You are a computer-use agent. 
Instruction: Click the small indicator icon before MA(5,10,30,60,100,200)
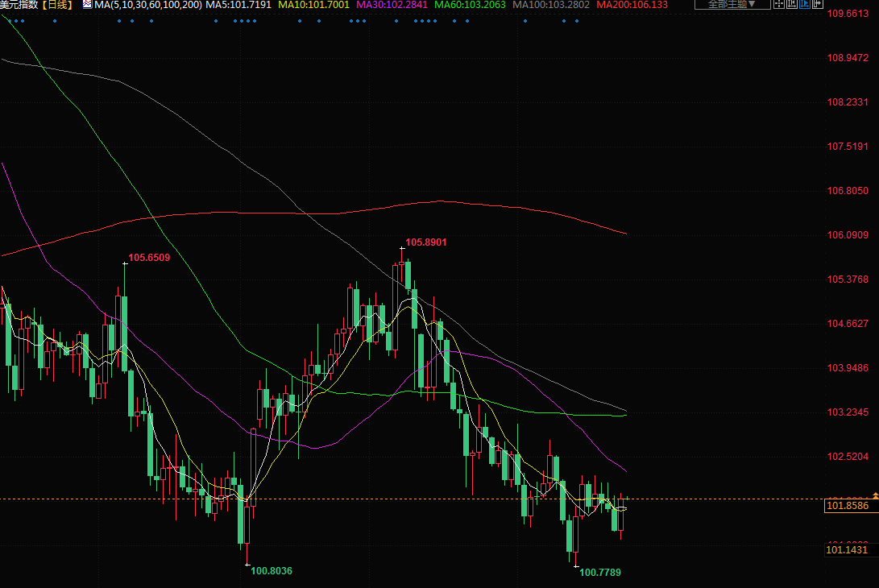tap(87, 5)
